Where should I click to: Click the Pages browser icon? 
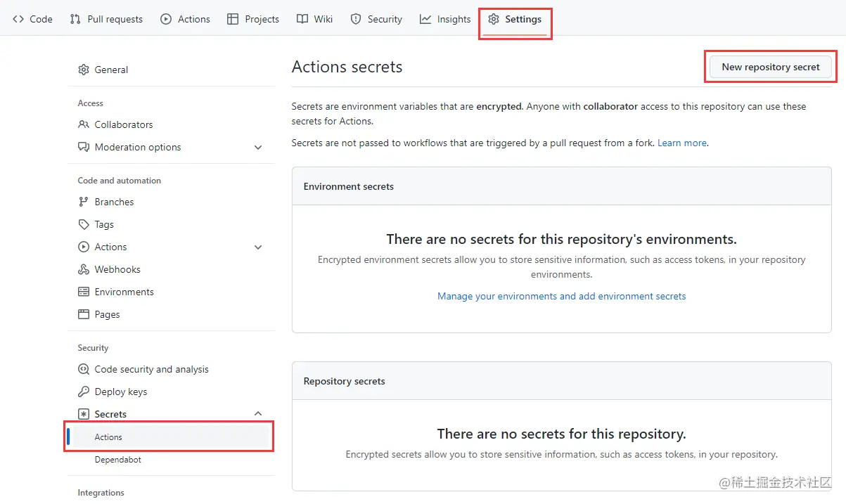[84, 314]
